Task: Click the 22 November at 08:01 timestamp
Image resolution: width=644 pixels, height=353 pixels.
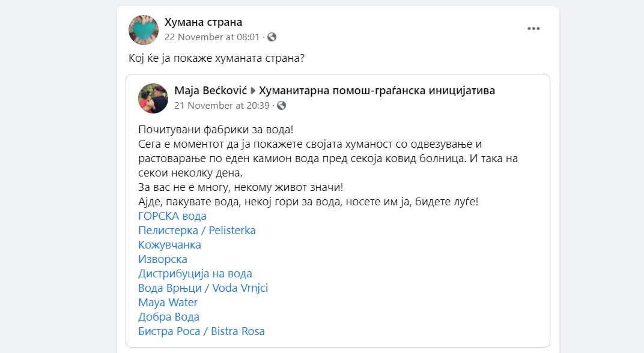Action: pyautogui.click(x=212, y=37)
